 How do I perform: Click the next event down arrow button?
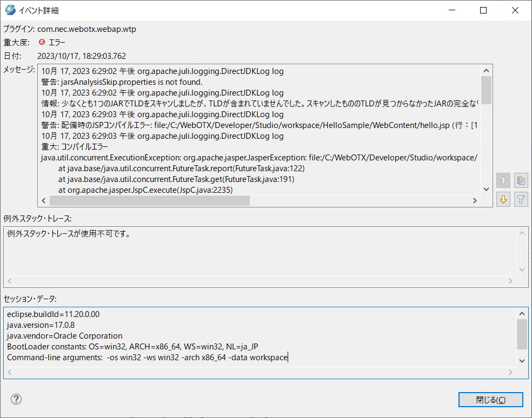click(503, 199)
